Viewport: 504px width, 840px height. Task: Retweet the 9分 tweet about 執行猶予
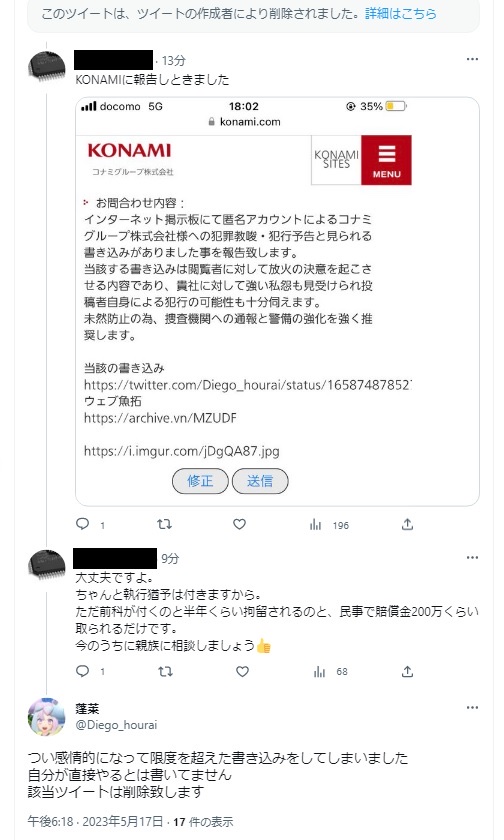tap(166, 671)
